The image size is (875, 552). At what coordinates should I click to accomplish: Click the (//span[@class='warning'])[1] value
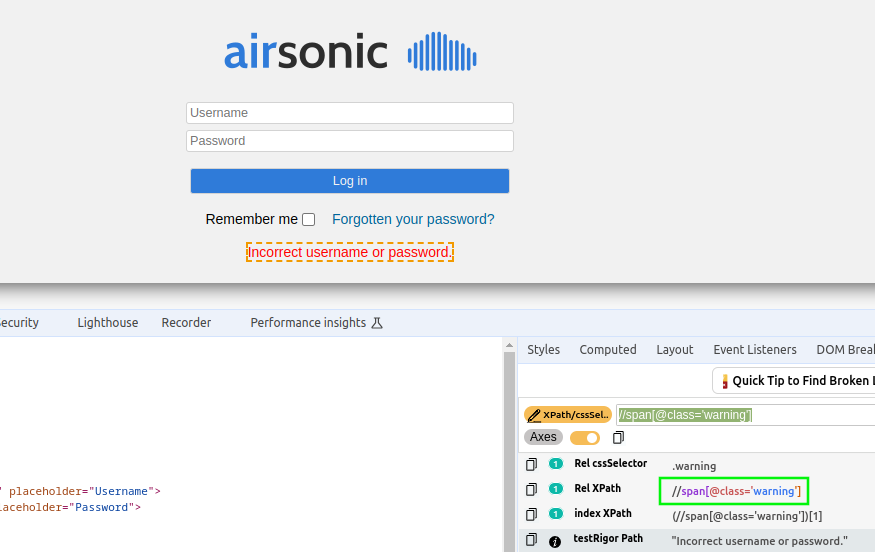pos(747,516)
